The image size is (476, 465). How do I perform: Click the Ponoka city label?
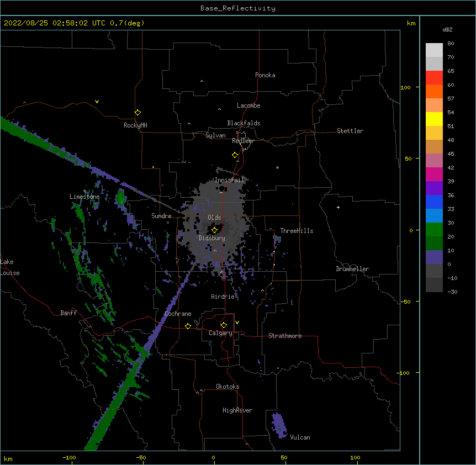(265, 75)
